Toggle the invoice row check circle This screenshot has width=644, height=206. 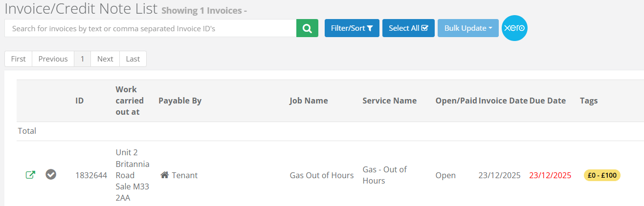pyautogui.click(x=51, y=174)
